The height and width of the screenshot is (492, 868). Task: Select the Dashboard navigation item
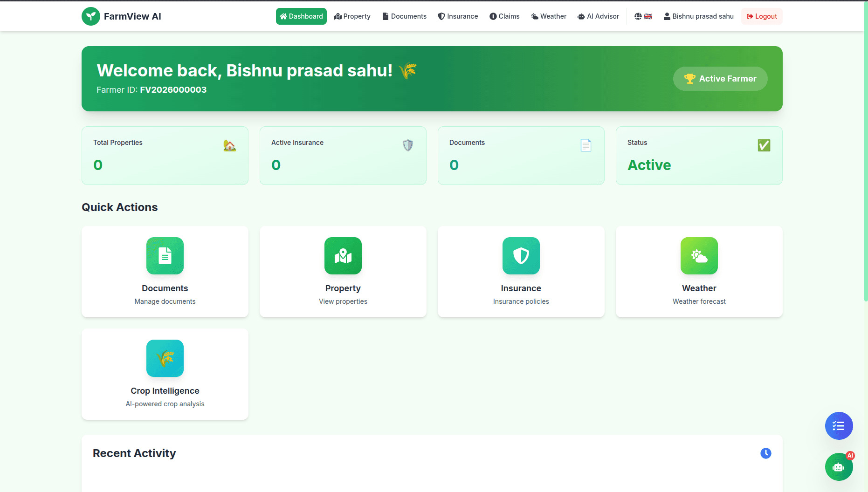click(x=301, y=16)
